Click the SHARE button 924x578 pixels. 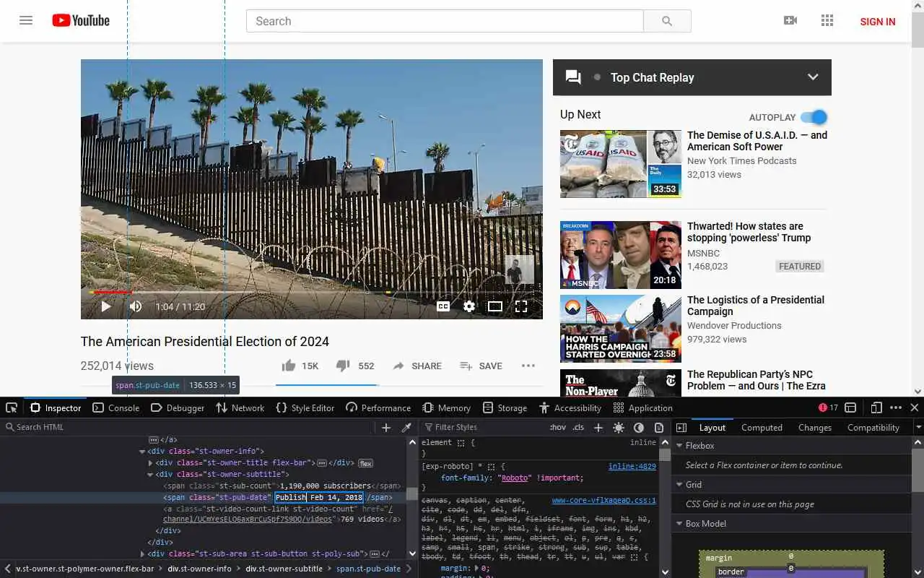[x=417, y=366]
